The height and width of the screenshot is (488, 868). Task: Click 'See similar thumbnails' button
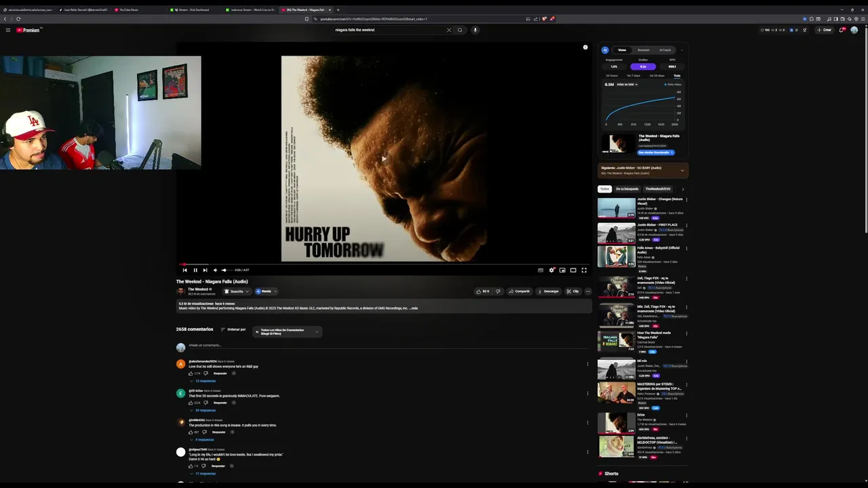coord(656,152)
